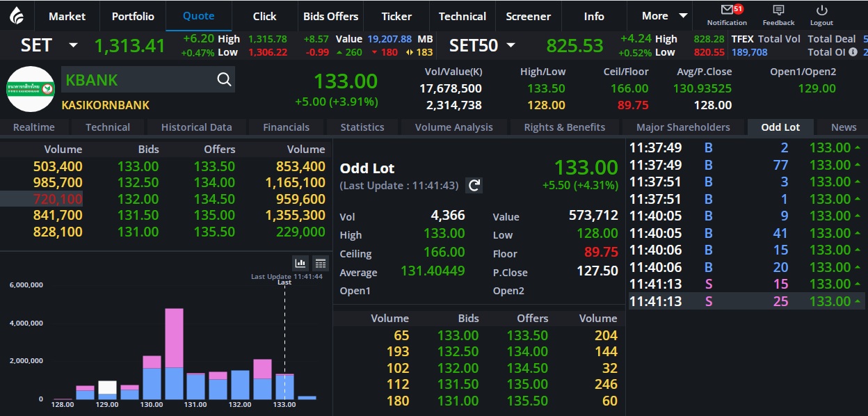Open the Historical Data sub-tab

coord(197,127)
